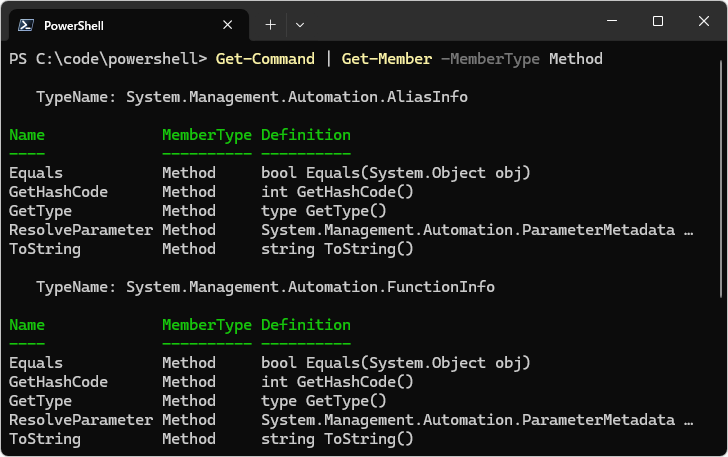This screenshot has width=728, height=457.
Task: Click ResolveParameter in the AliasInfo table
Action: (80, 230)
